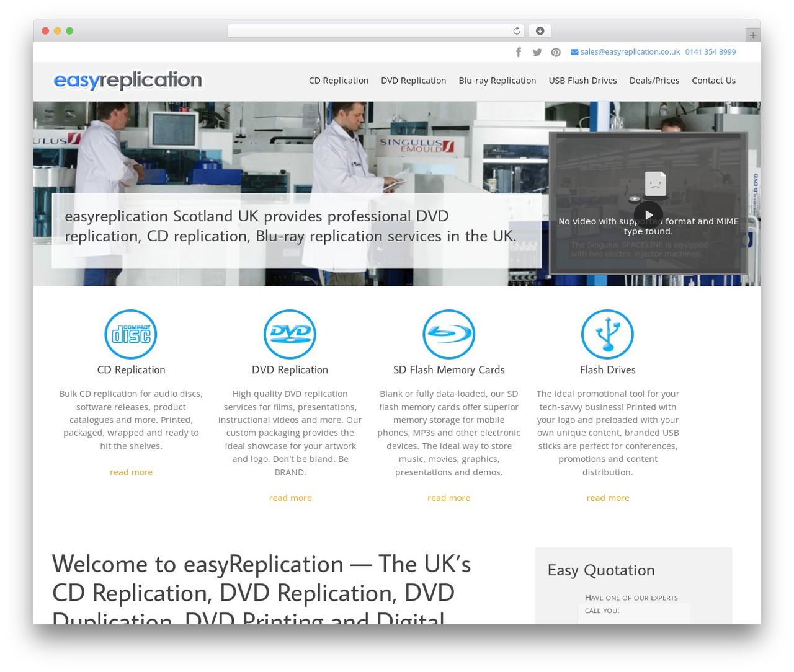Click phone number 0141 354 8999
The image size is (794, 672).
[x=711, y=52]
